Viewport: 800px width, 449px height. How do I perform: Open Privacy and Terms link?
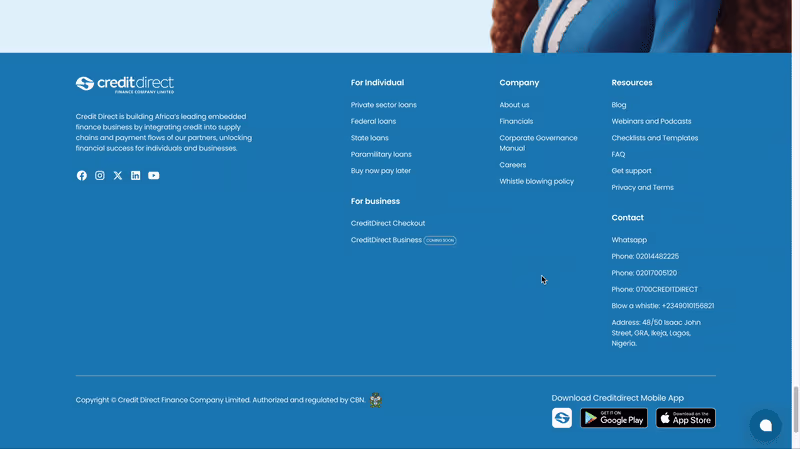(643, 187)
